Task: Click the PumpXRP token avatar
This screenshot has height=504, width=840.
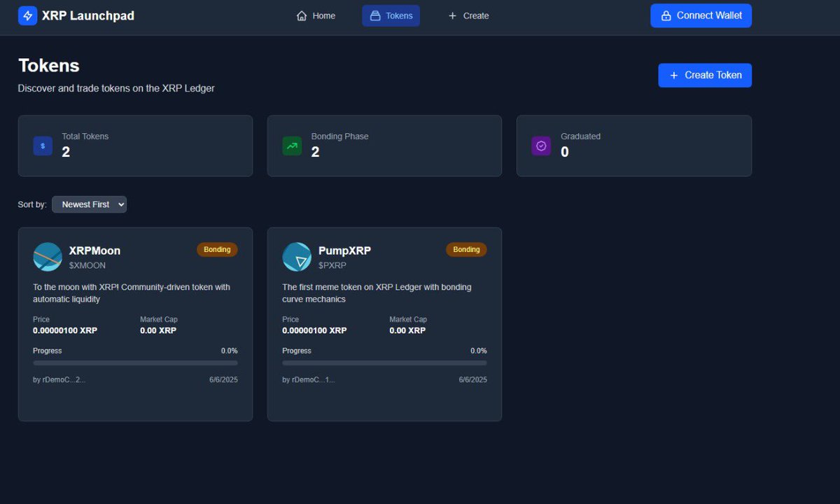Action: point(297,257)
